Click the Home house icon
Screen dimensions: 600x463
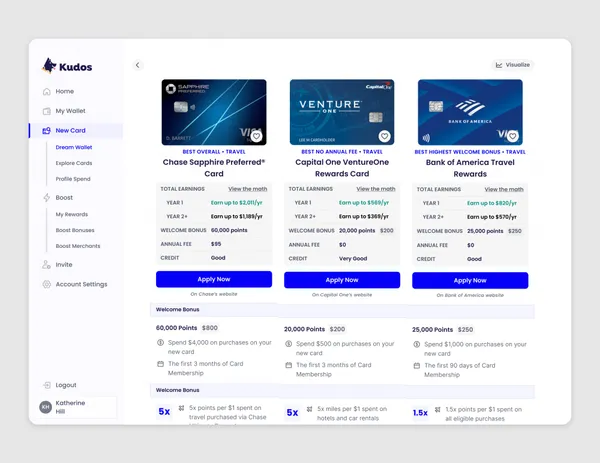click(47, 91)
